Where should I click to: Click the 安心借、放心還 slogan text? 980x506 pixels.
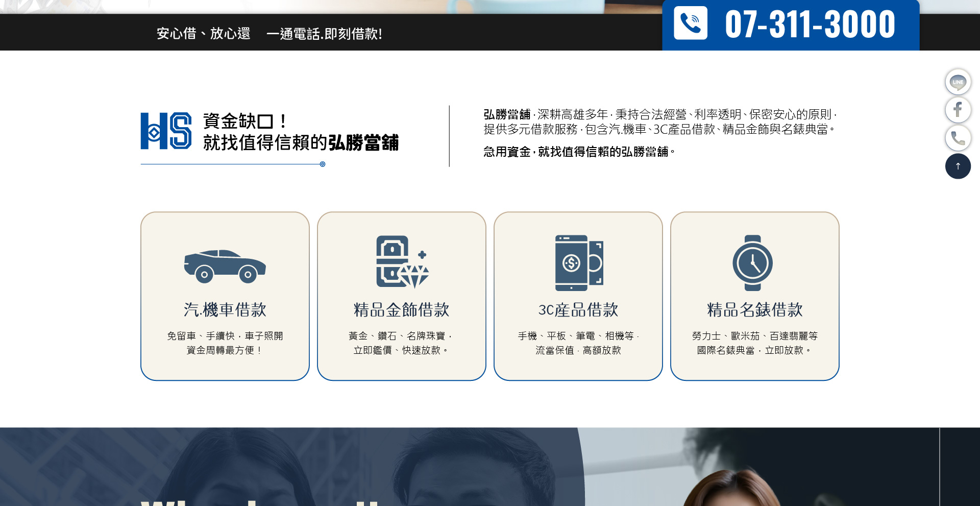click(203, 34)
